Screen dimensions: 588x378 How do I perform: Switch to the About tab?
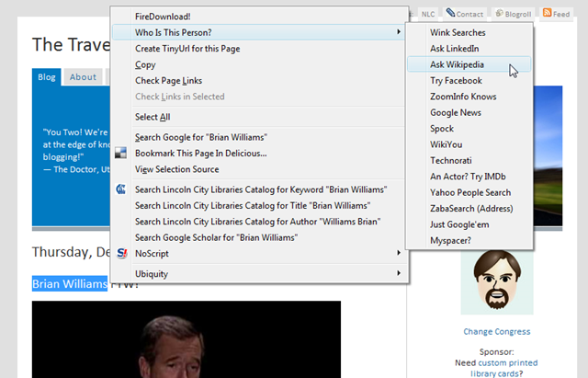coord(83,77)
